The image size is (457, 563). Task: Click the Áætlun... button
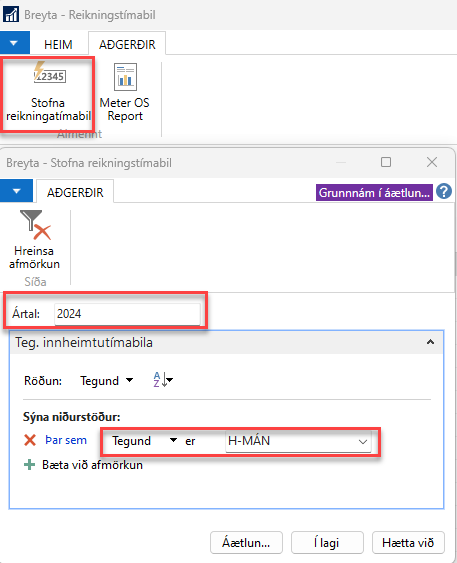246,543
